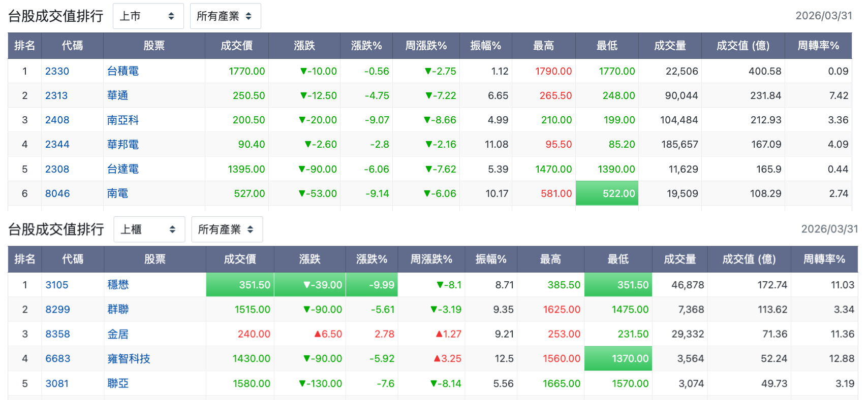Open stock code link 3081
The height and width of the screenshot is (400, 868).
pyautogui.click(x=57, y=383)
